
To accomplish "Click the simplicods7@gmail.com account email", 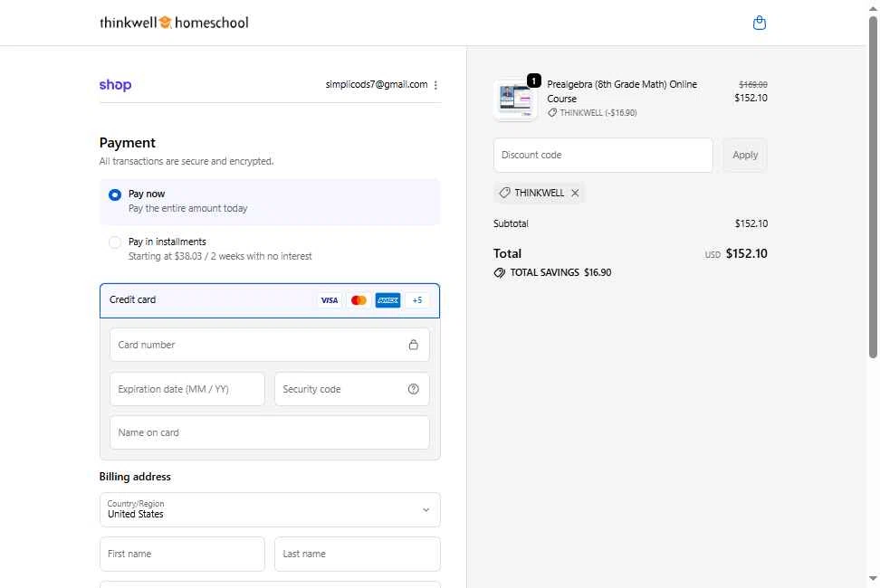I will [377, 85].
